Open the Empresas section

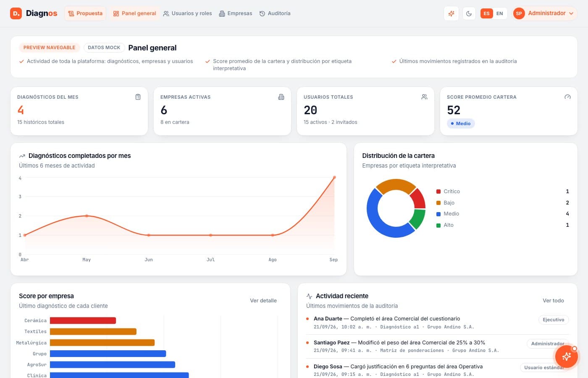click(236, 13)
